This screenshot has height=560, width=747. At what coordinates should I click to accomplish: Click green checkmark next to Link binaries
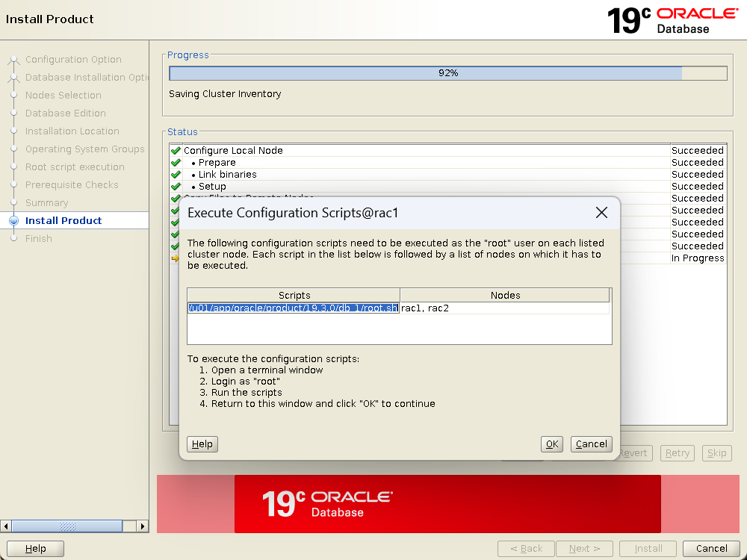pyautogui.click(x=176, y=175)
